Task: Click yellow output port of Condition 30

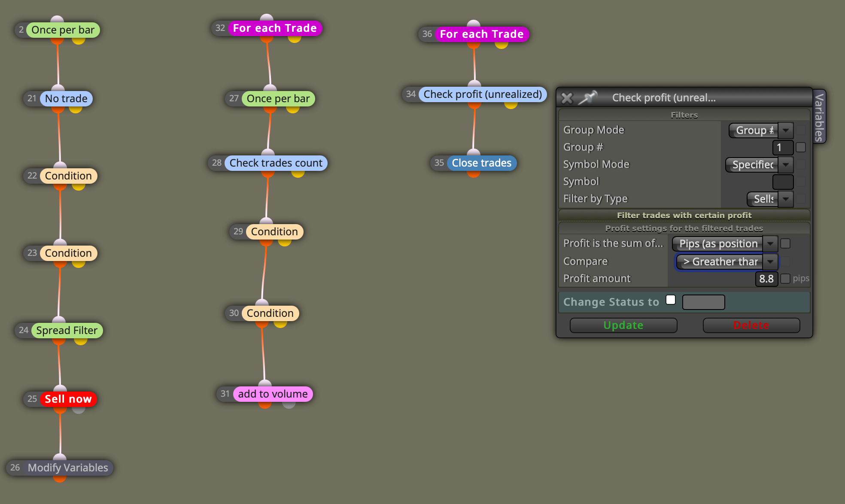Action: 280,324
